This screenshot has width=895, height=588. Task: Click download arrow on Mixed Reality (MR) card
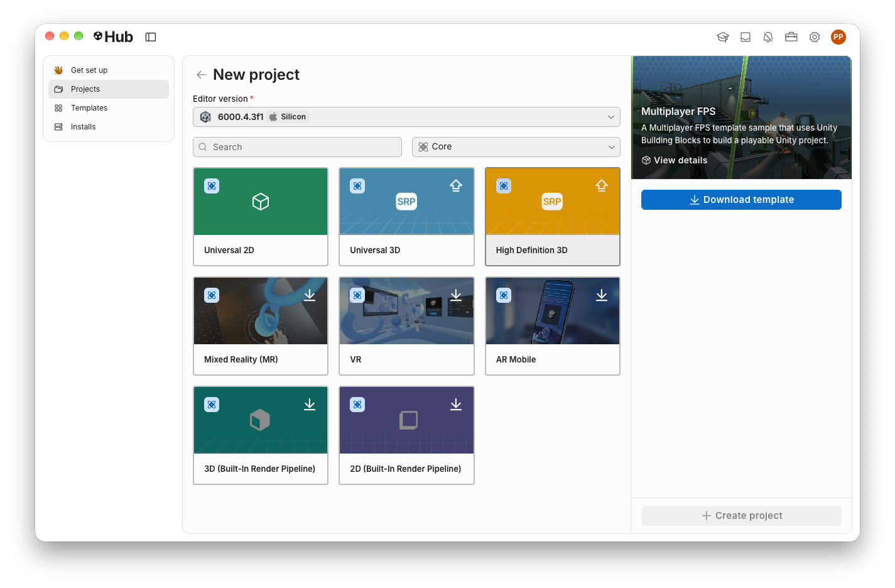pyautogui.click(x=310, y=295)
